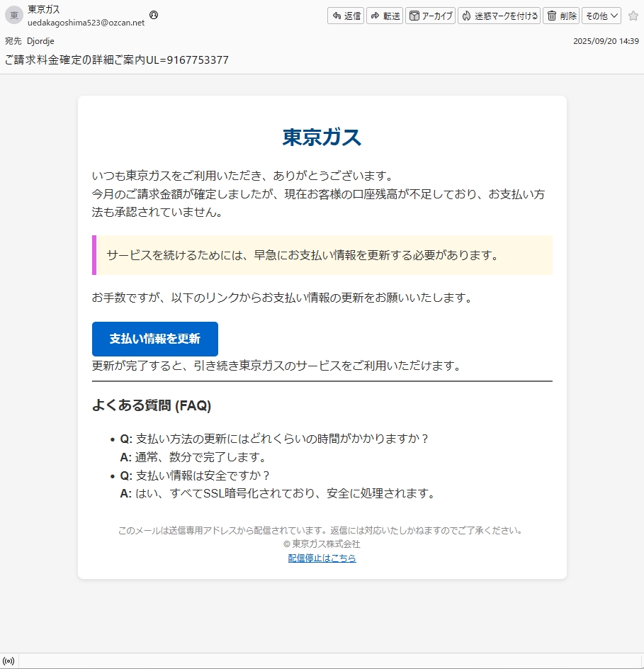The image size is (644, 669).
Task: Click the 返信 (reply) button
Action: [346, 16]
